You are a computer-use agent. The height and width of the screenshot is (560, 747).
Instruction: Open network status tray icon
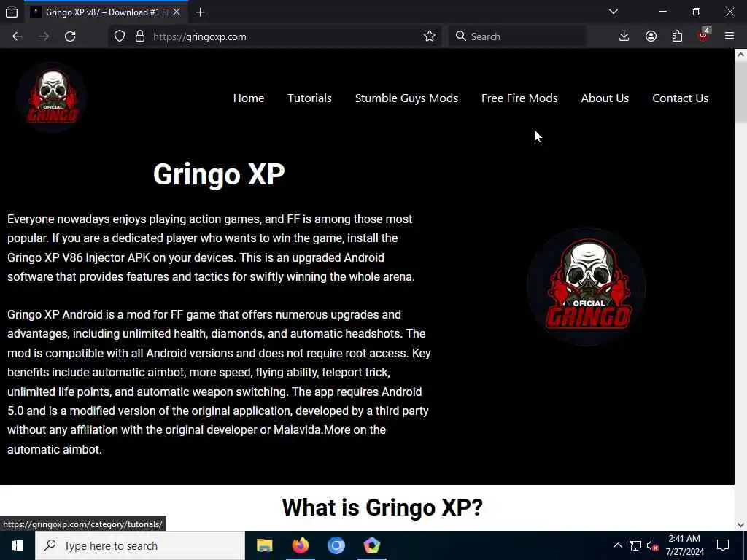(635, 545)
